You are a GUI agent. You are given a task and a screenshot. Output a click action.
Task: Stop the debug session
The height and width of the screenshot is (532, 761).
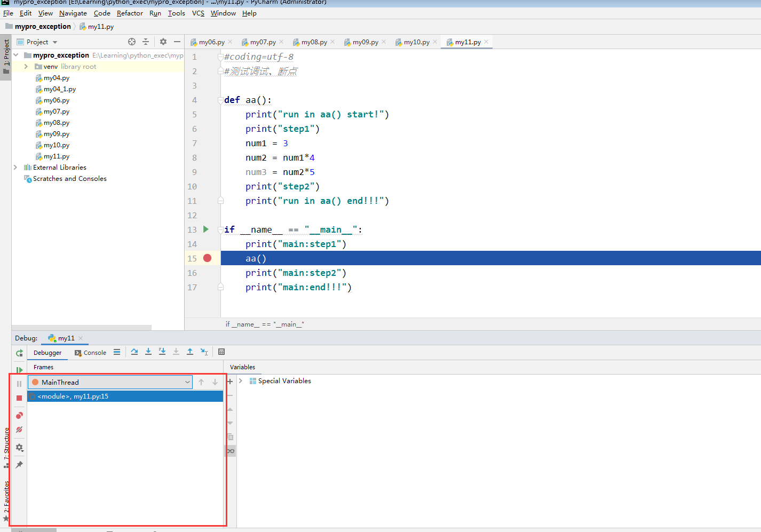tap(19, 398)
